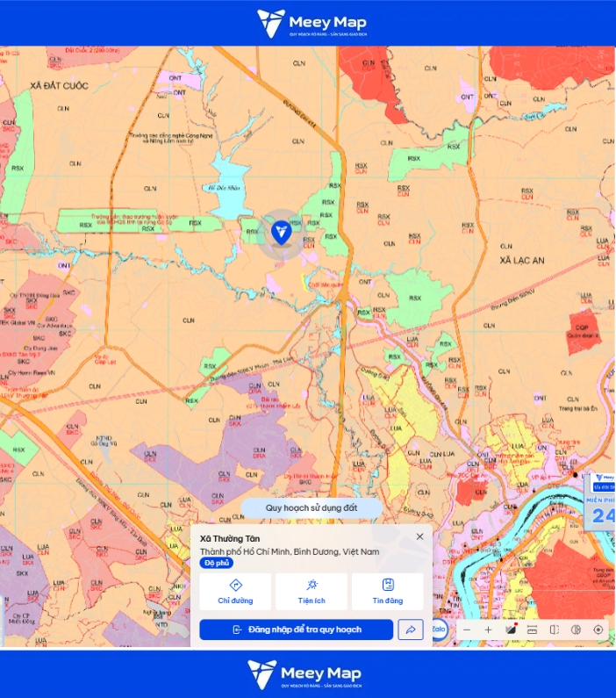This screenshot has width=616, height=698.
Task: Toggle the split compare view icon
Action: [555, 630]
